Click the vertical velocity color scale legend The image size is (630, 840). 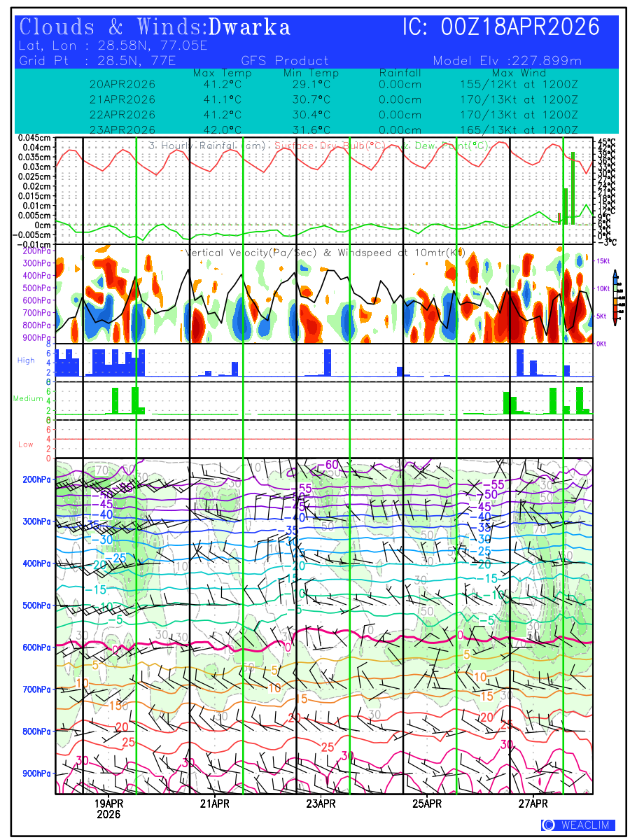coord(615,297)
